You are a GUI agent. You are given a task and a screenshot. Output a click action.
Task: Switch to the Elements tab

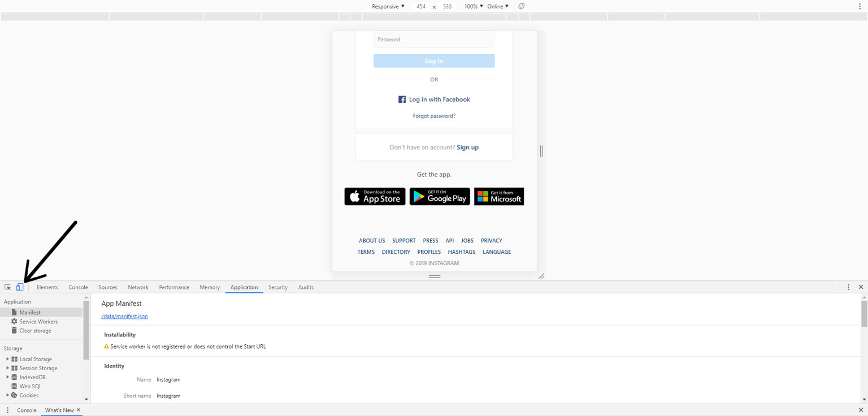coord(47,287)
